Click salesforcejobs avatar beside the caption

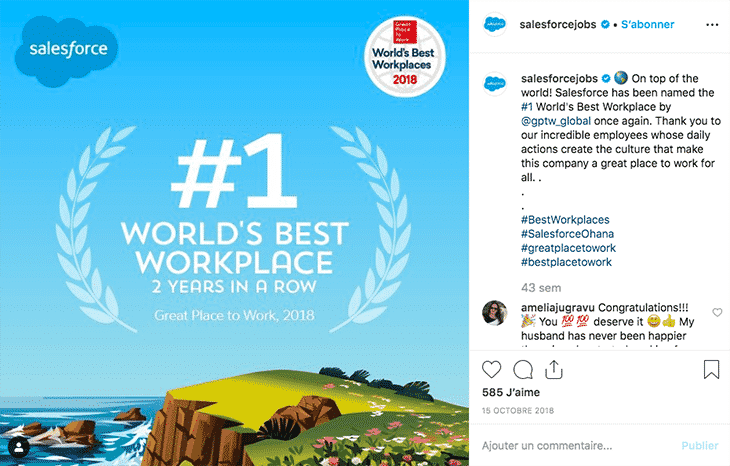494,84
